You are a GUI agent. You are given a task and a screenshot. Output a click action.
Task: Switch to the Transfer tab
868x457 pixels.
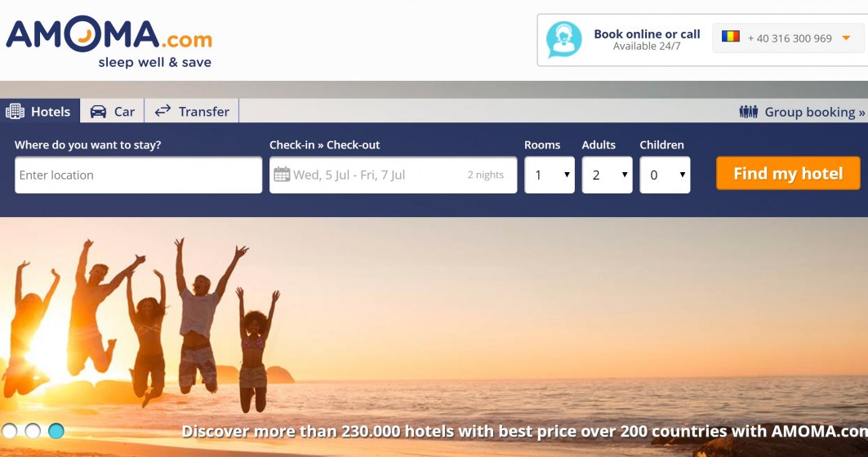coord(192,111)
